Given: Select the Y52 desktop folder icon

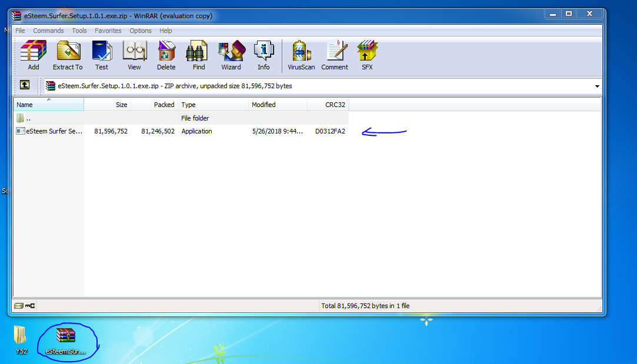Looking at the screenshot, I should tap(21, 340).
